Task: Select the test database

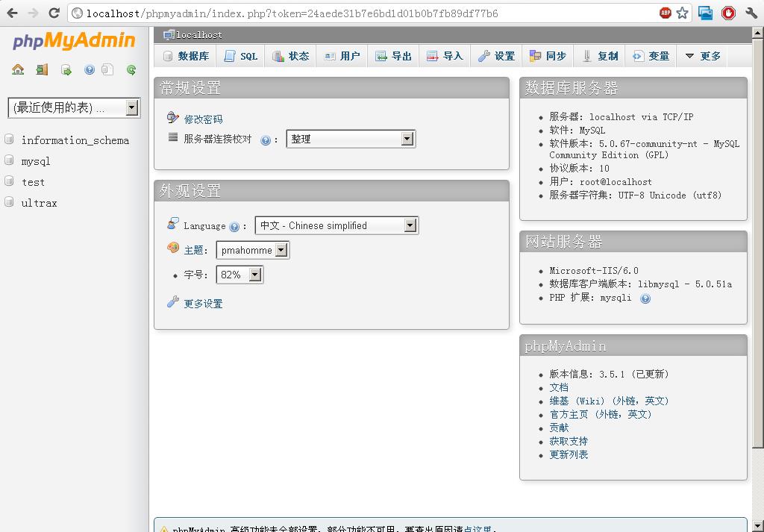Action: [x=33, y=182]
